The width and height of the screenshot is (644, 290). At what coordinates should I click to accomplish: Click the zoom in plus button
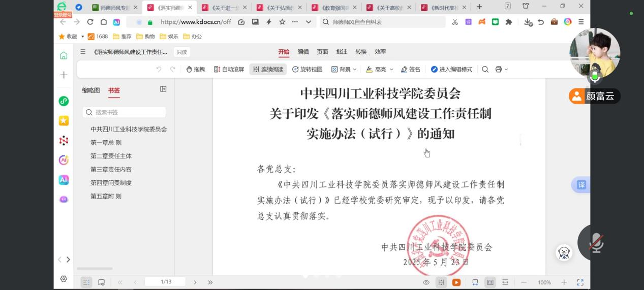[x=564, y=282]
